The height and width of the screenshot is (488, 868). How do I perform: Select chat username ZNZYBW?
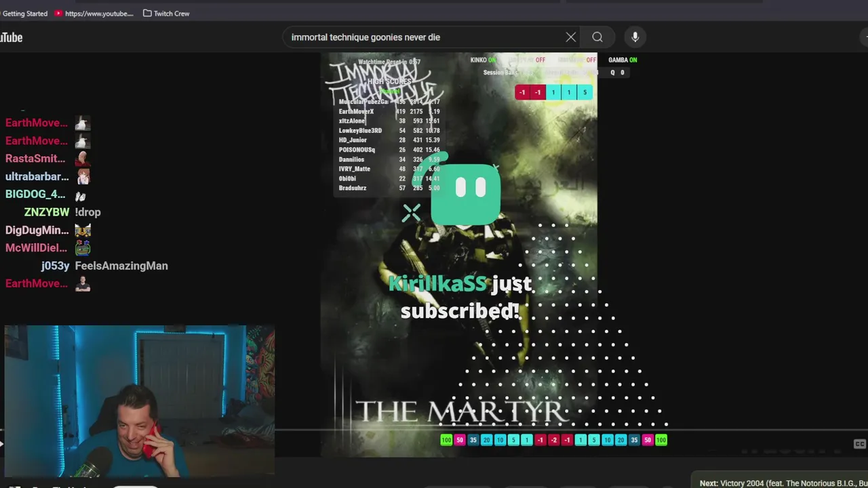[47, 212]
